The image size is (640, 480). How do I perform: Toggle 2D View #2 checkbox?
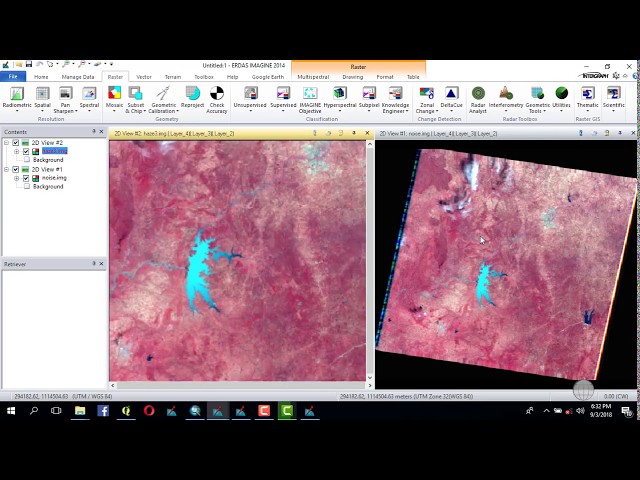click(x=16, y=142)
